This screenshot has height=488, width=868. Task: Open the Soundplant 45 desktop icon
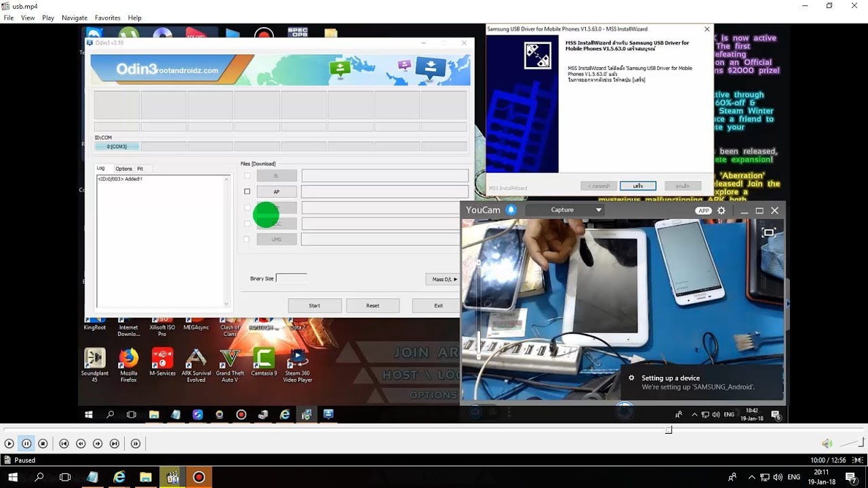coord(94,365)
